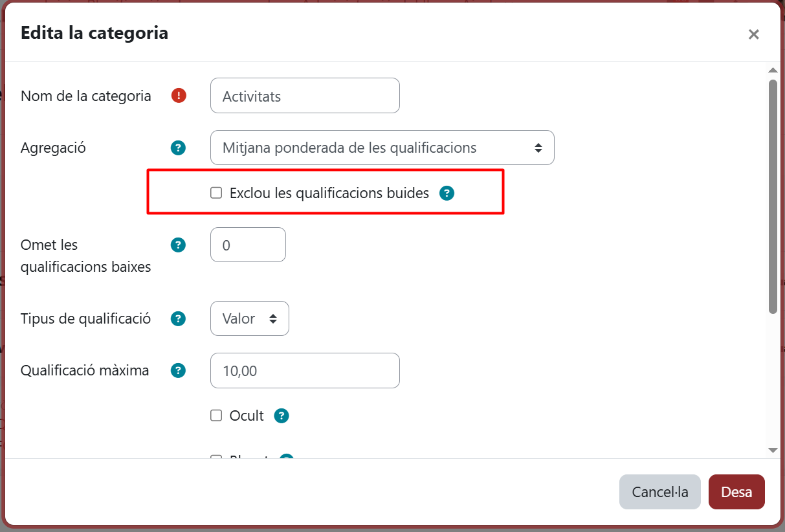785x532 pixels.
Task: Close the Edita la categoria dialog
Action: tap(753, 34)
